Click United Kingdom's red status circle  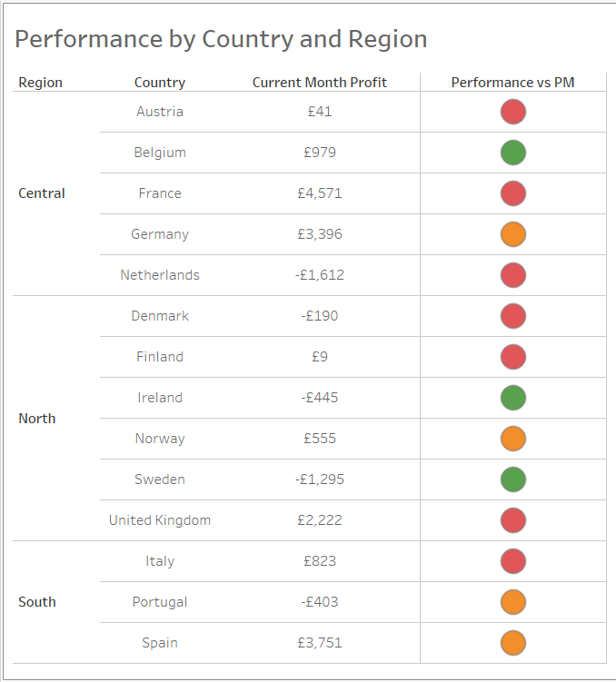tap(513, 520)
